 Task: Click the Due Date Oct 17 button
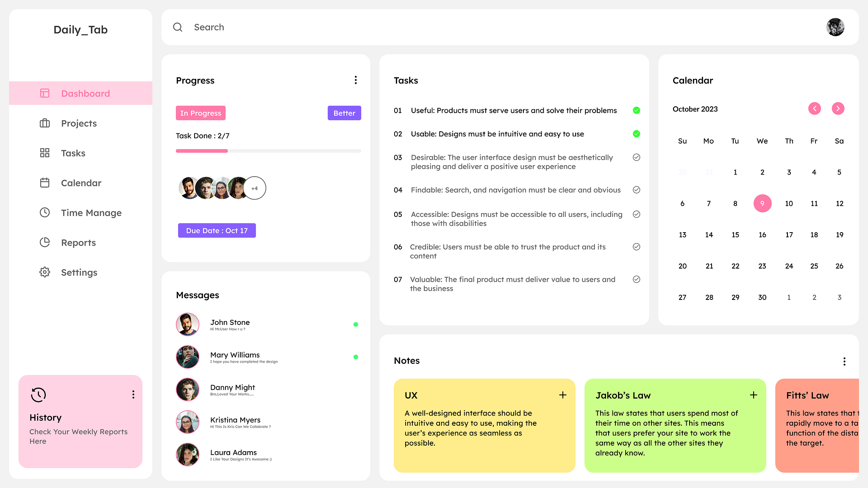tap(217, 230)
